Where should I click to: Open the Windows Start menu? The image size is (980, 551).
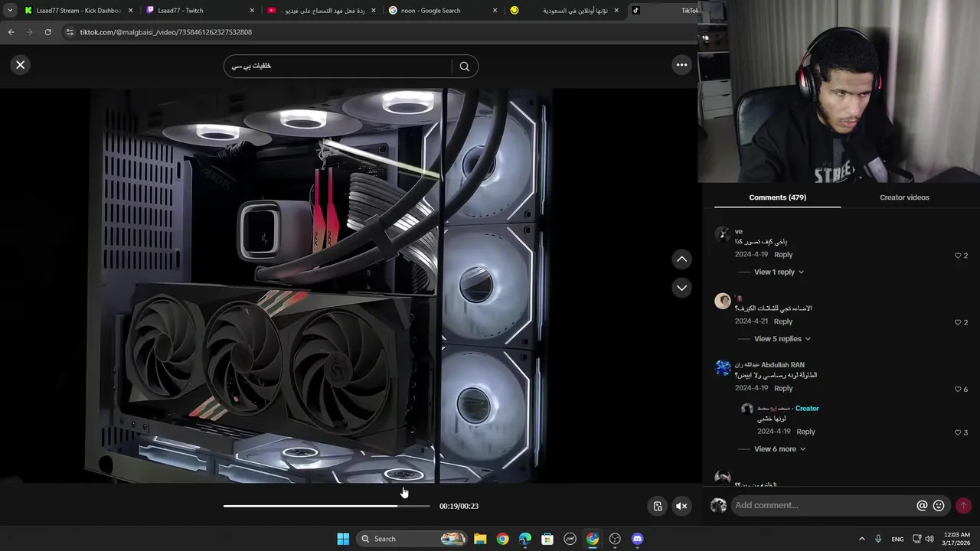[x=343, y=539]
